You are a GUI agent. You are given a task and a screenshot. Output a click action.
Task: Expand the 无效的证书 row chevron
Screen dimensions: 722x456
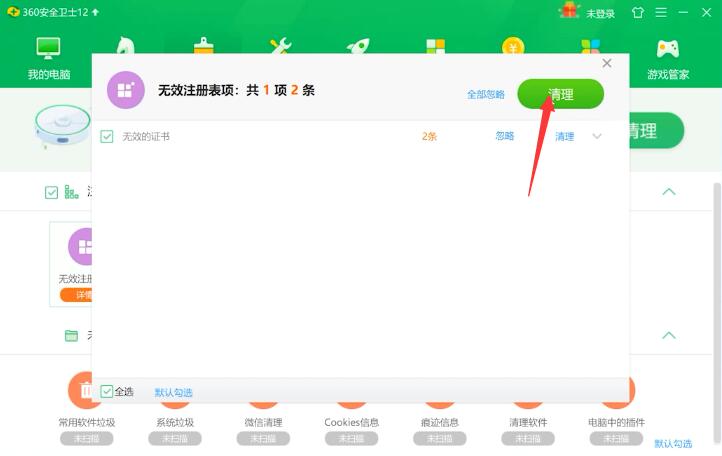(x=597, y=136)
